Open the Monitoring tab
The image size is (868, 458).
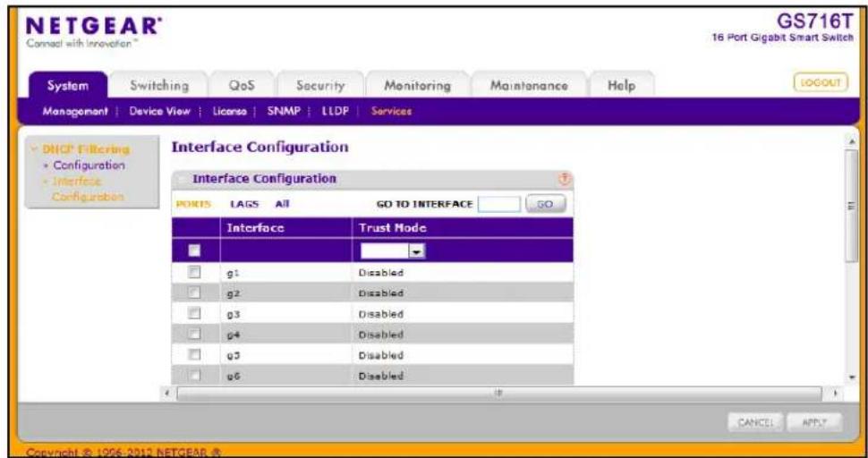(x=417, y=86)
